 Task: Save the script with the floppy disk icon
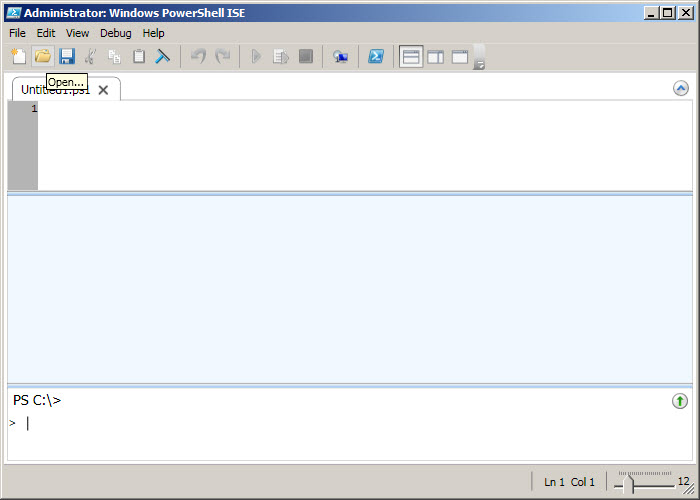tap(67, 56)
